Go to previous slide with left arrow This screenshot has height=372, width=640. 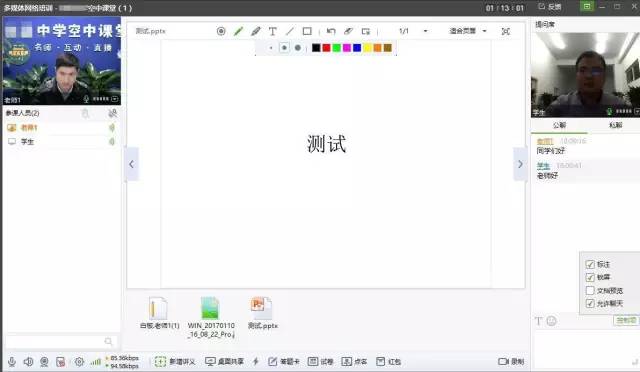[132, 164]
